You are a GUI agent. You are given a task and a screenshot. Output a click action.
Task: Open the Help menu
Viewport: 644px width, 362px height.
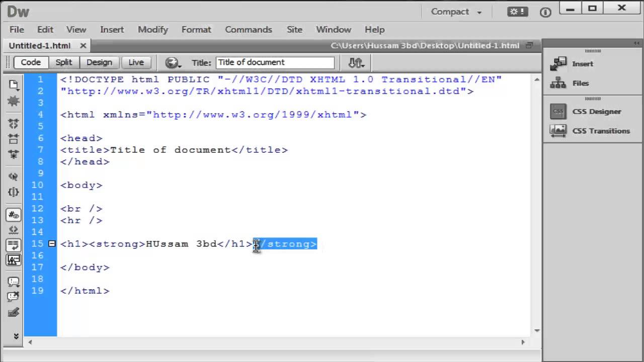coord(375,30)
